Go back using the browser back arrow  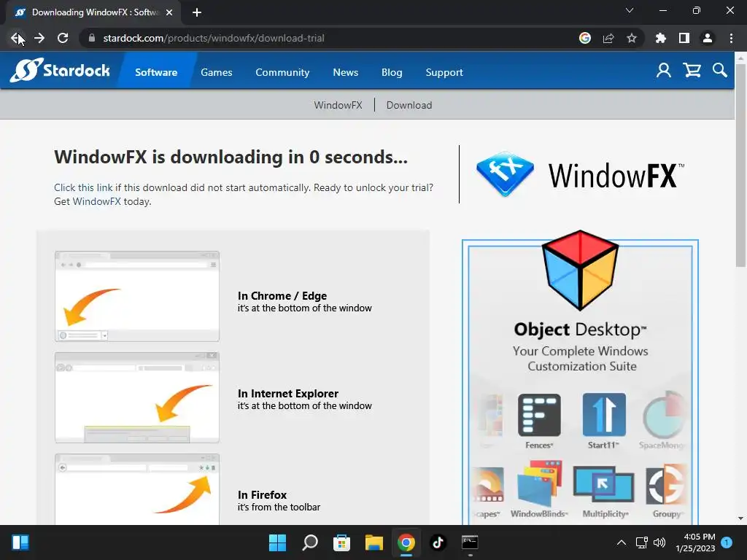(x=18, y=38)
